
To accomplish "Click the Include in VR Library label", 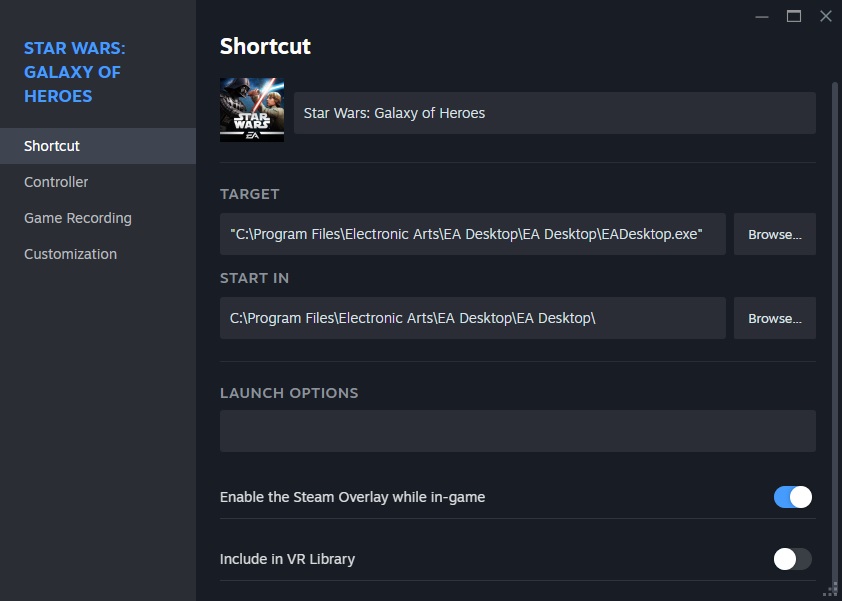I will (287, 559).
